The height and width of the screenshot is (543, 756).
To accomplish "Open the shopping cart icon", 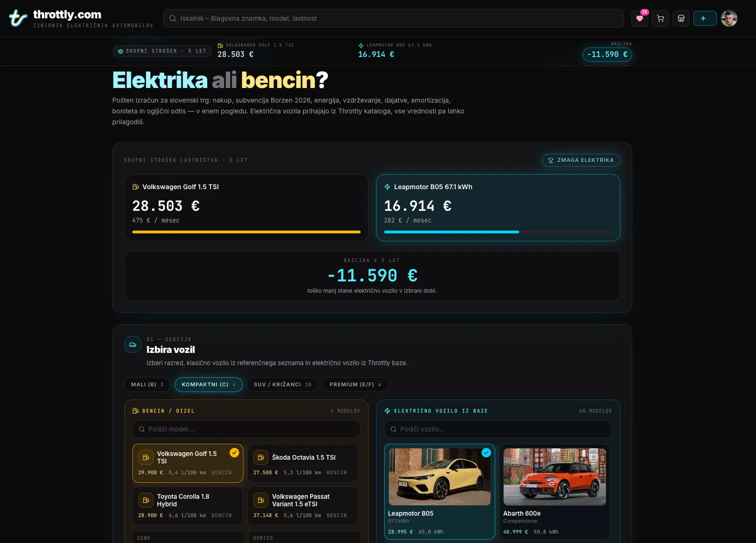I will [660, 18].
